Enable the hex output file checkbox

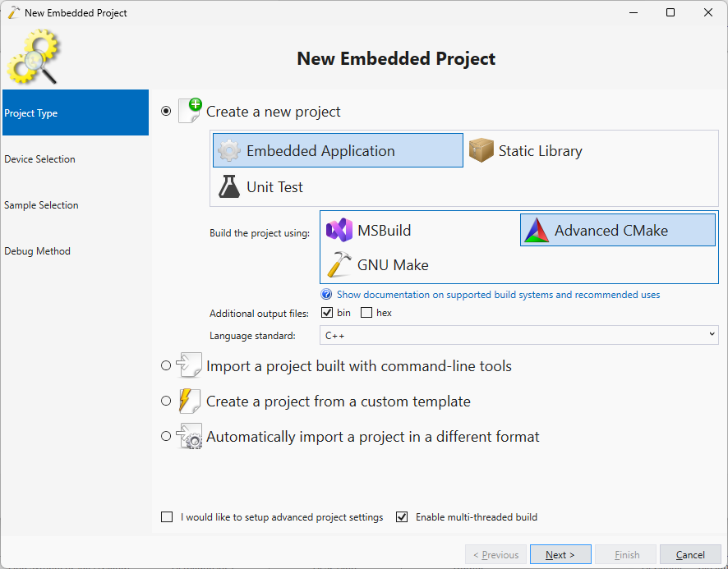coord(366,313)
